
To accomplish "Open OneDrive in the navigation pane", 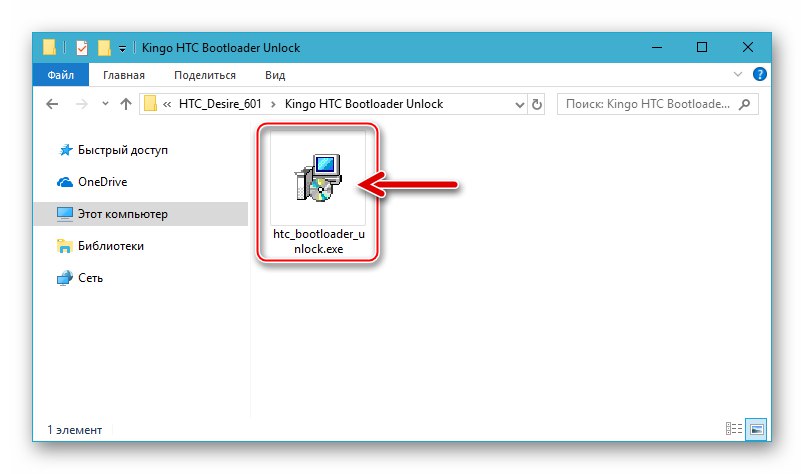I will pyautogui.click(x=102, y=182).
